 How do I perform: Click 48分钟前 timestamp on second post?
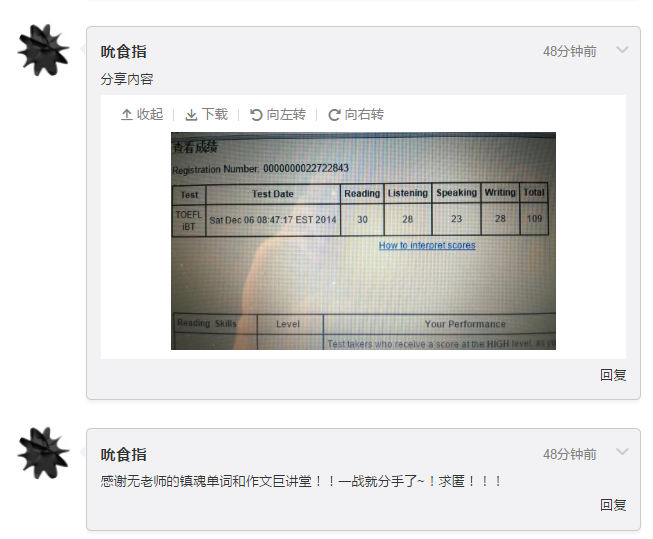click(570, 454)
